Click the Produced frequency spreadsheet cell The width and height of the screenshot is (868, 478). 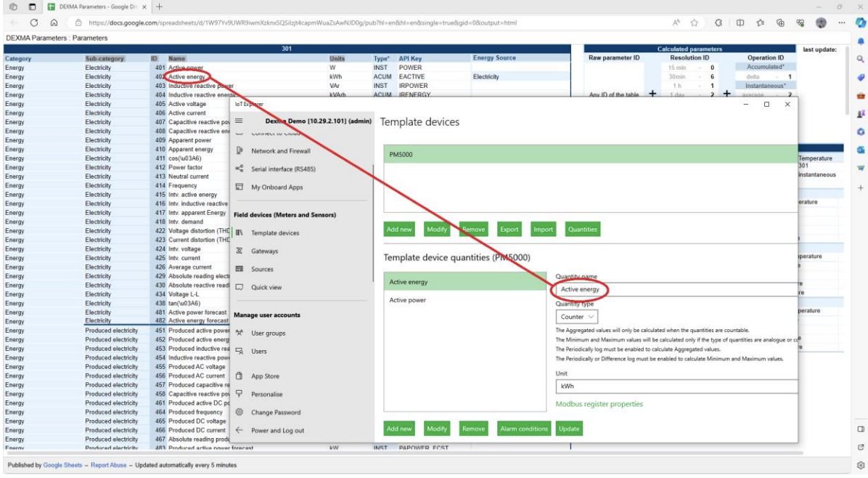[x=195, y=412]
